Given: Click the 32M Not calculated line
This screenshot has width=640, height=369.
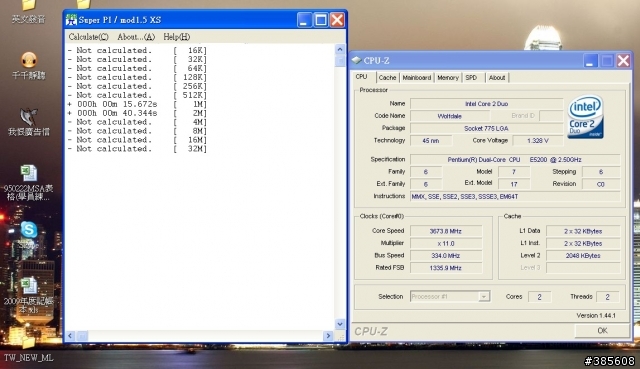Looking at the screenshot, I should tap(137, 149).
